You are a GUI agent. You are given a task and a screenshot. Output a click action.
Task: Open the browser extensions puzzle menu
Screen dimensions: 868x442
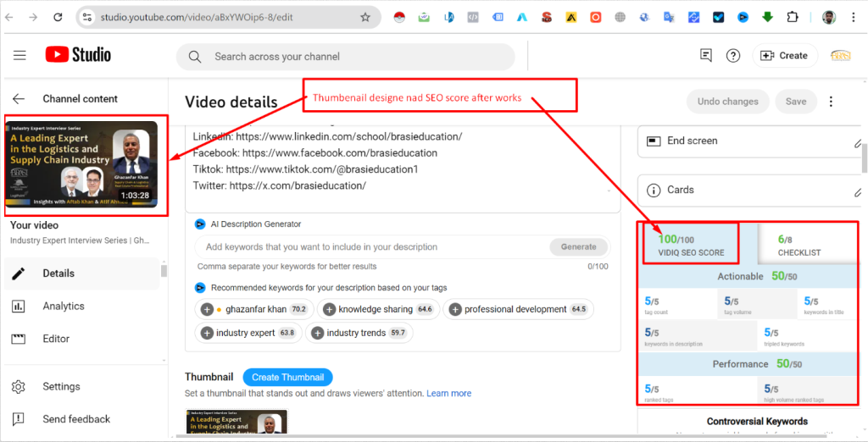(x=793, y=17)
